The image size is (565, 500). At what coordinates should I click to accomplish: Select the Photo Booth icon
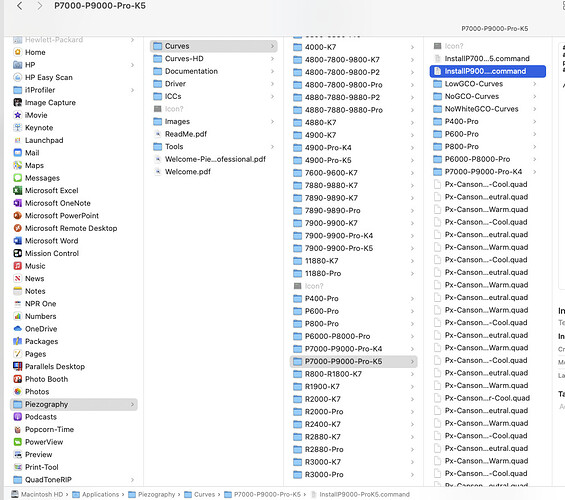17,379
